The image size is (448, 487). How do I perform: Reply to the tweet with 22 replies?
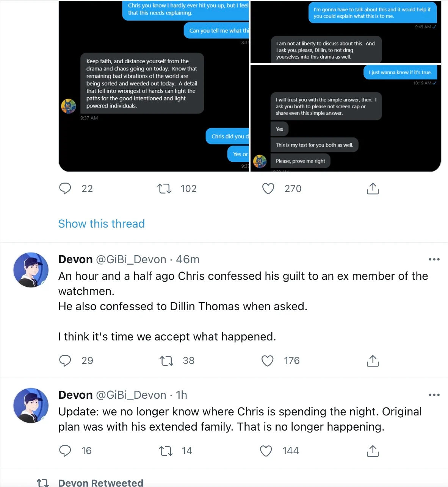click(65, 188)
